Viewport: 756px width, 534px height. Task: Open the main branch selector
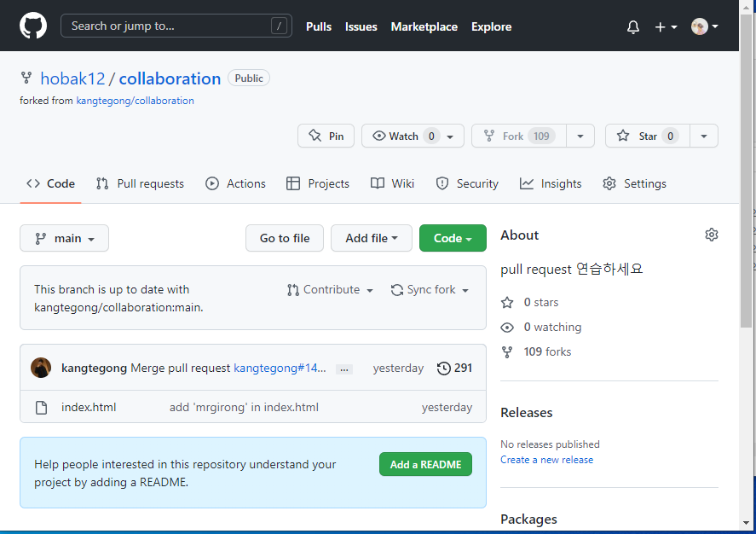click(x=64, y=238)
